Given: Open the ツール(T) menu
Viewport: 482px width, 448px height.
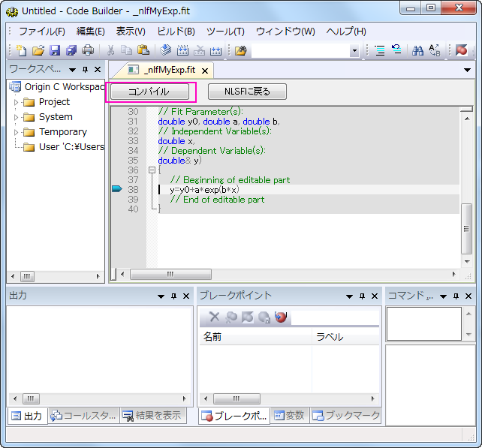Looking at the screenshot, I should tap(225, 32).
